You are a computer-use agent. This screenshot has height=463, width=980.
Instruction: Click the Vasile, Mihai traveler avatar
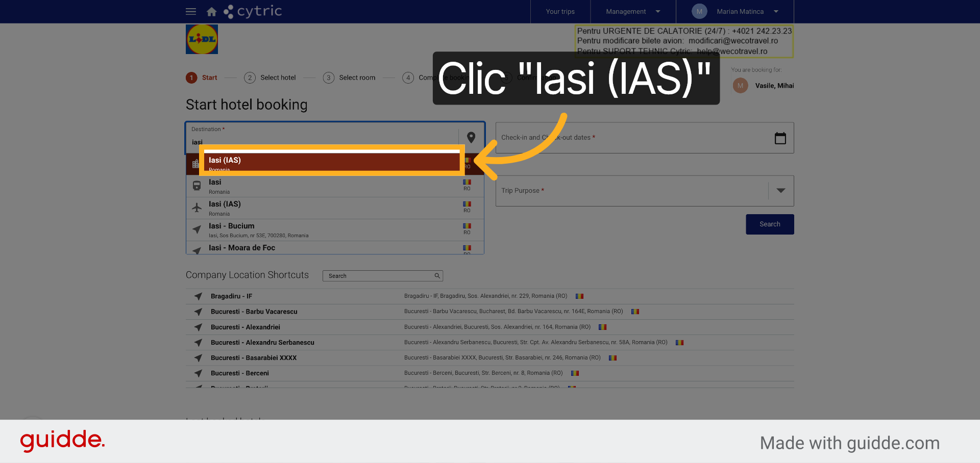click(x=740, y=86)
